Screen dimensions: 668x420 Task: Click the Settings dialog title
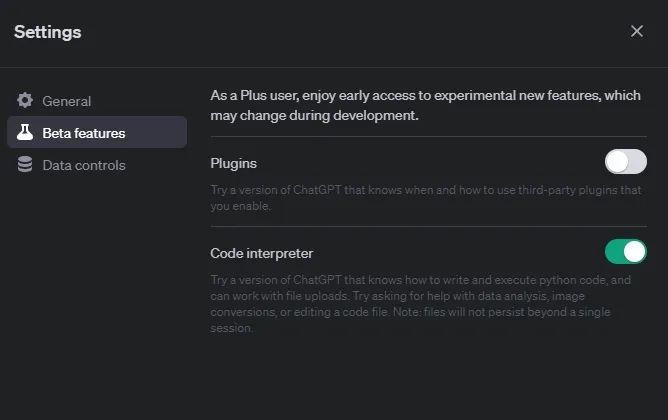[47, 32]
